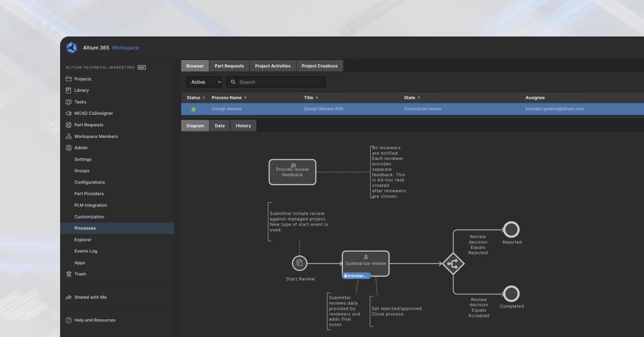Select the Rejected end event circle

coord(512,230)
